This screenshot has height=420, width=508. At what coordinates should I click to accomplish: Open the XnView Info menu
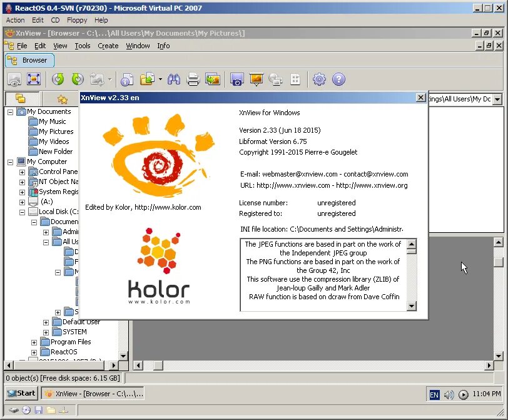pyautogui.click(x=163, y=46)
